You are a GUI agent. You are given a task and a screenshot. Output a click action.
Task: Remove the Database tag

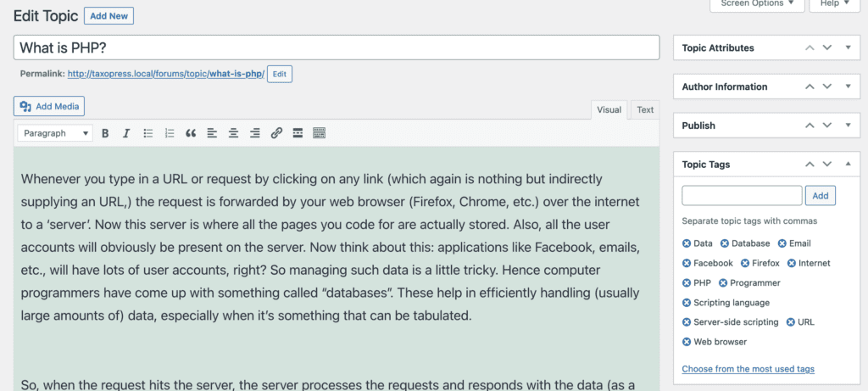coord(725,243)
